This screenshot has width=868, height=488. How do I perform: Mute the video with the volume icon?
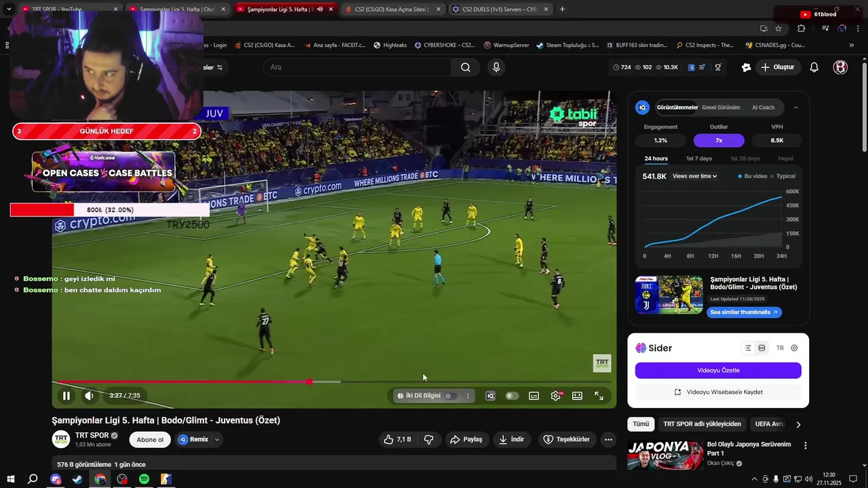(89, 396)
